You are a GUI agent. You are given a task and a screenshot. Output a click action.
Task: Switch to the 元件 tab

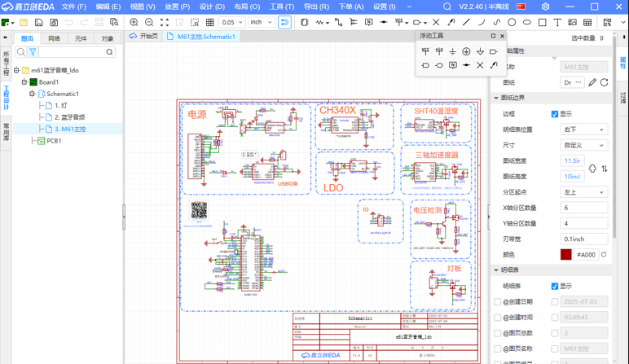pos(81,38)
